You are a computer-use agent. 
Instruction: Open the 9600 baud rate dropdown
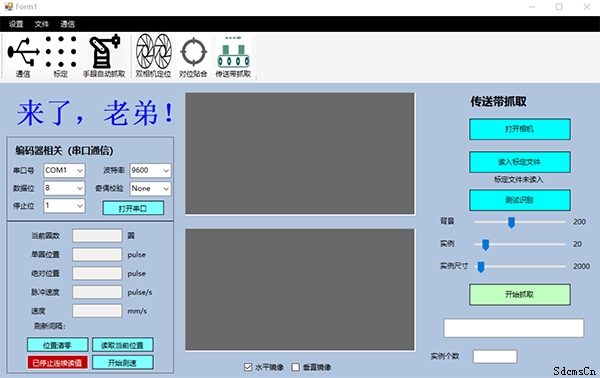pos(150,171)
